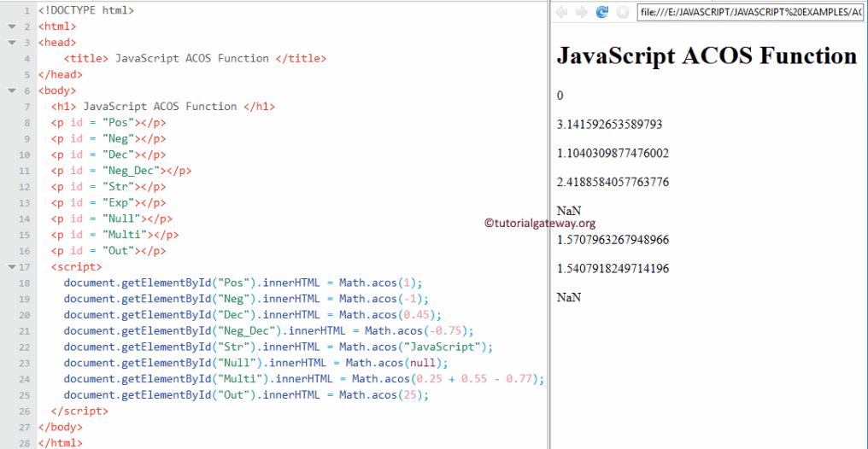The image size is (868, 449).
Task: Click the browser back arrow icon
Action: 562,12
